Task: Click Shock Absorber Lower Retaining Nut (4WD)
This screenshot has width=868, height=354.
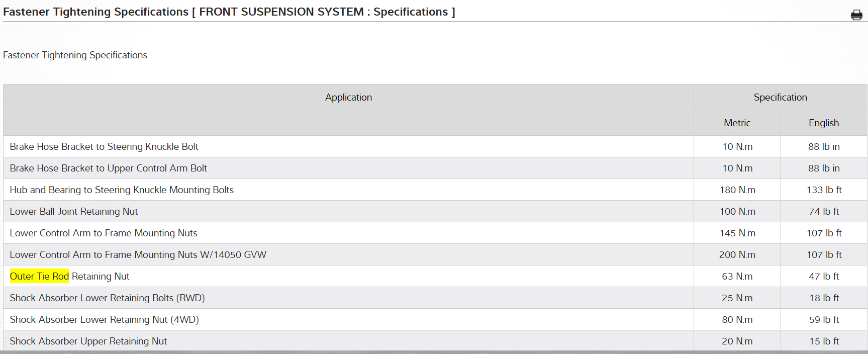Action: click(x=104, y=320)
